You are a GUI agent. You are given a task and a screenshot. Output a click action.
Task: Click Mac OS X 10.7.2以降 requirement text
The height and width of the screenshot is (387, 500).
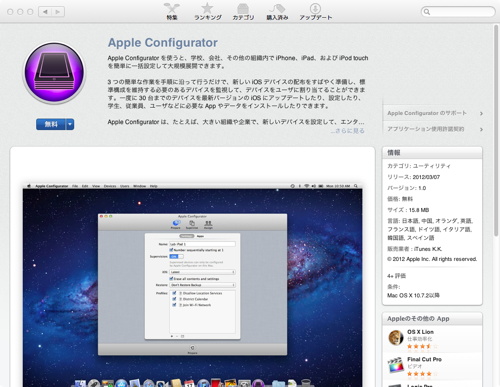pyautogui.click(x=413, y=295)
